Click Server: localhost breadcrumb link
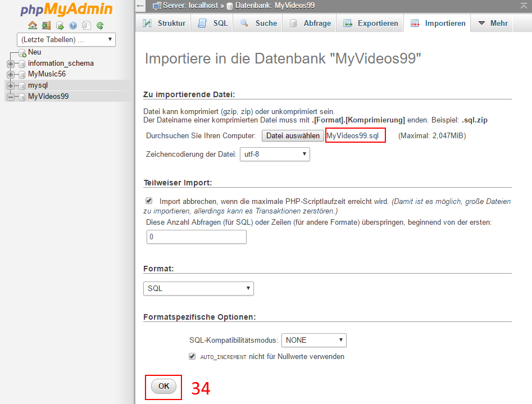 pos(190,6)
